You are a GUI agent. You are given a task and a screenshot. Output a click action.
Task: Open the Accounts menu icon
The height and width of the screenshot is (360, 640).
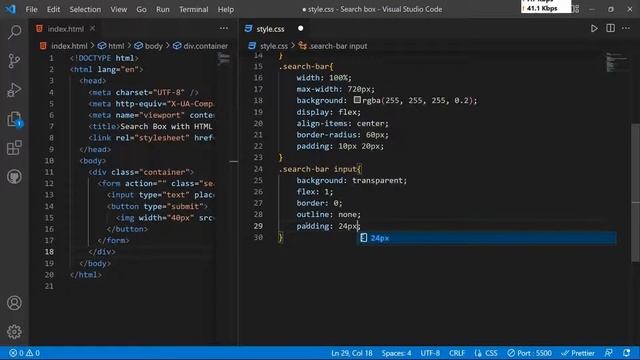coord(14,303)
